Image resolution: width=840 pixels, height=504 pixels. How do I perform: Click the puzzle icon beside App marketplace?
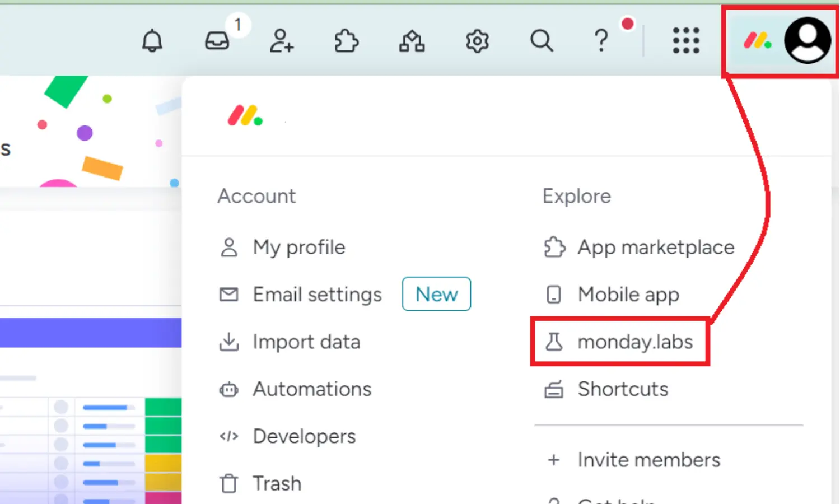tap(554, 247)
